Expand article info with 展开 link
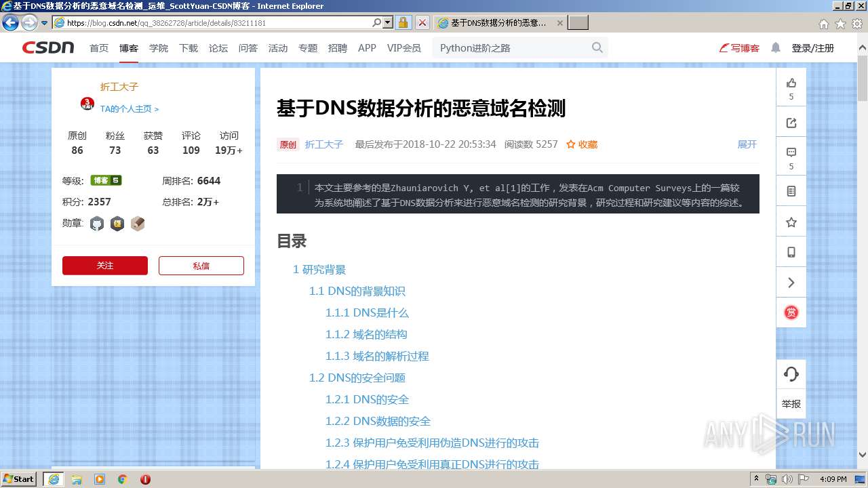The image size is (868, 488). point(747,144)
